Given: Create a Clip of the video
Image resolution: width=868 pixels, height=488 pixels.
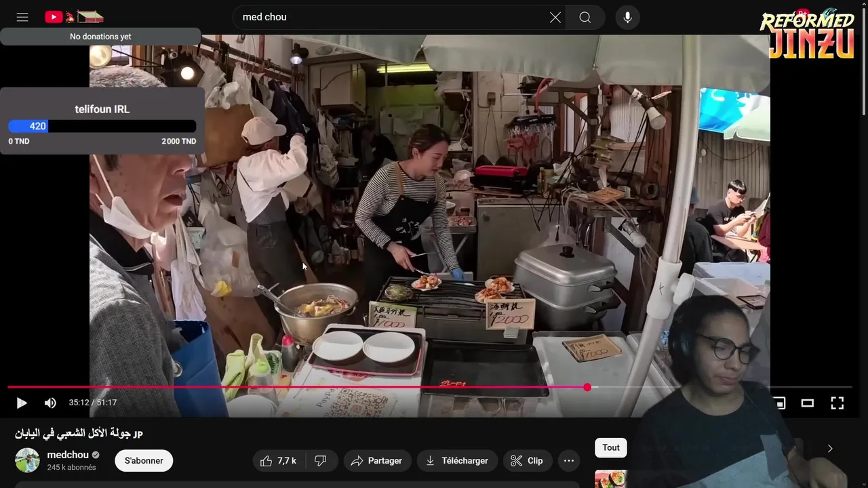Looking at the screenshot, I should pyautogui.click(x=527, y=461).
